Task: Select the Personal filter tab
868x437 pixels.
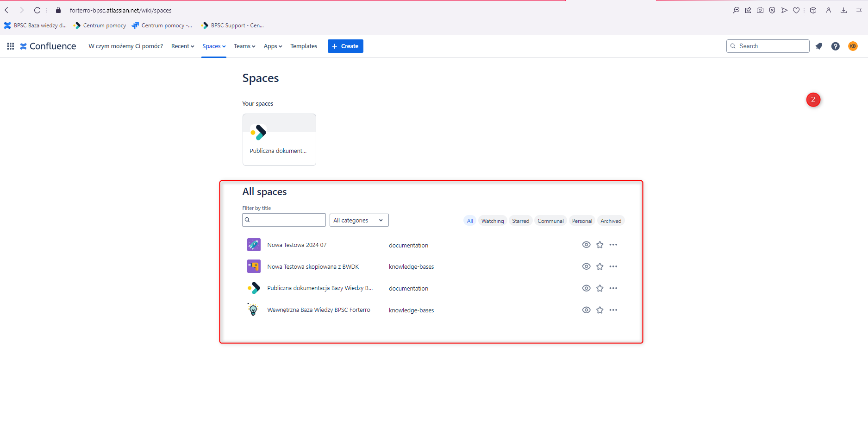Action: [582, 221]
